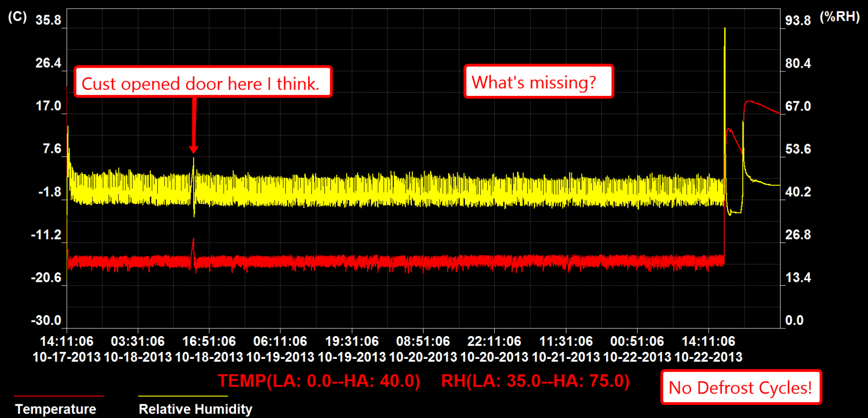
Task: Click the 67.0 humidity axis value
Action: (798, 106)
